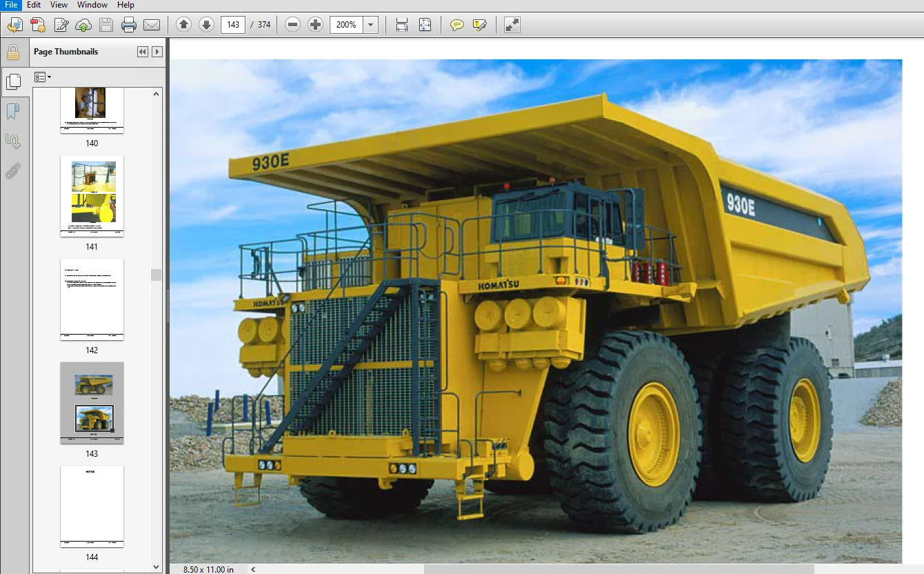Click the fit one full page icon
Image resolution: width=924 pixels, height=574 pixels.
click(x=425, y=26)
